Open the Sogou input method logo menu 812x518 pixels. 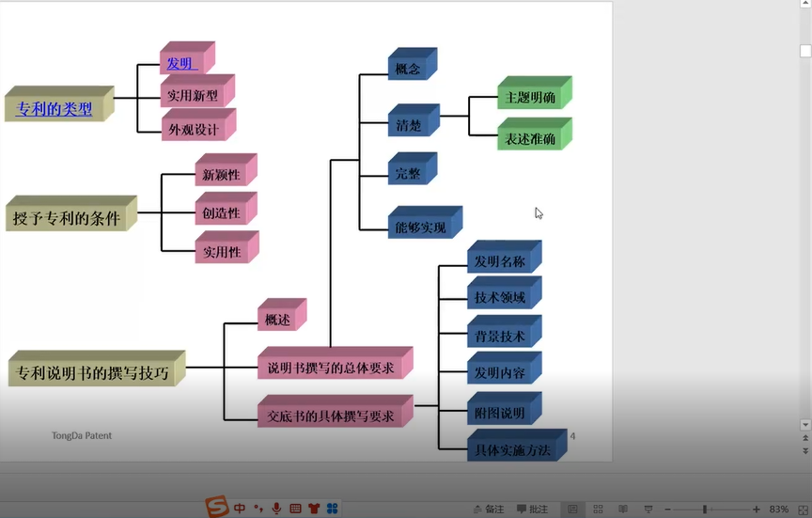217,508
